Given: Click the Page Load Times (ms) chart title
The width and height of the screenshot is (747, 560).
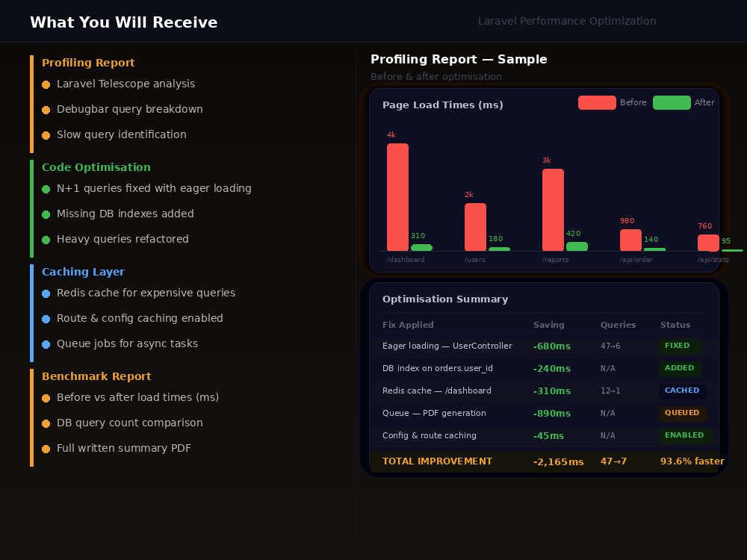Looking at the screenshot, I should [442, 105].
